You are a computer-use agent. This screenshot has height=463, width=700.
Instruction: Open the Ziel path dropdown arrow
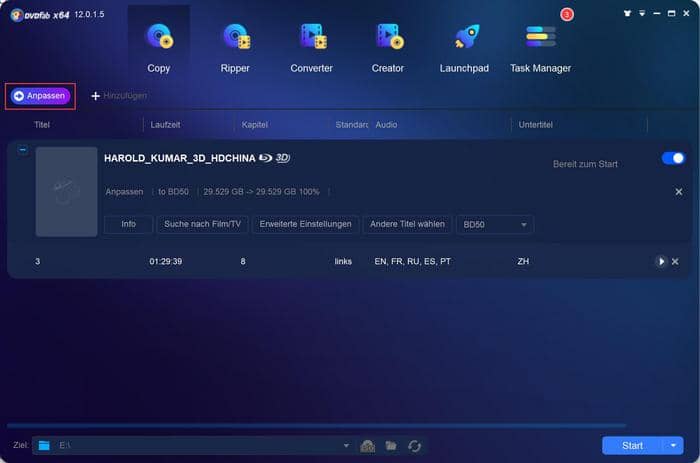tap(346, 446)
